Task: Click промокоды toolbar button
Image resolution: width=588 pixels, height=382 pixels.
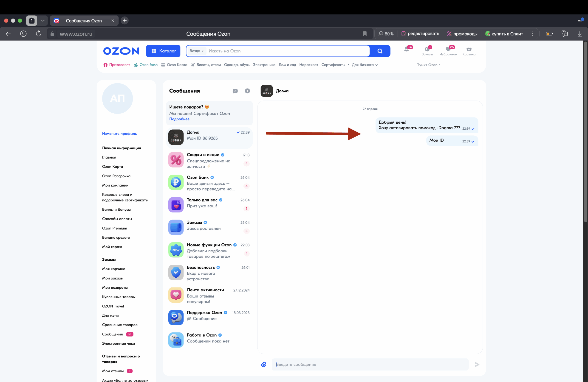Action: coord(462,34)
